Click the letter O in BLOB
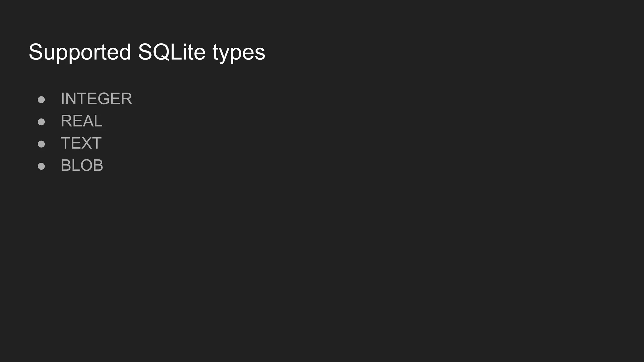Screen dimensions: 644x362 click(88, 165)
